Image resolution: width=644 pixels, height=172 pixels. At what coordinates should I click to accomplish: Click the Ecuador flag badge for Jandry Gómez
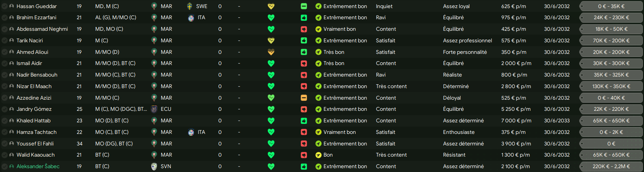click(x=154, y=109)
